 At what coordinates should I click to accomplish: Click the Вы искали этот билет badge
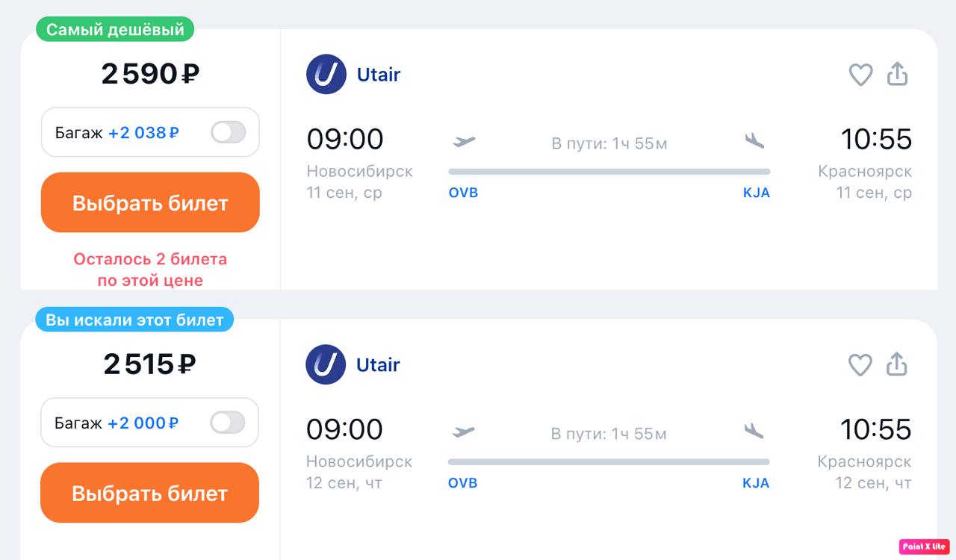tap(134, 320)
